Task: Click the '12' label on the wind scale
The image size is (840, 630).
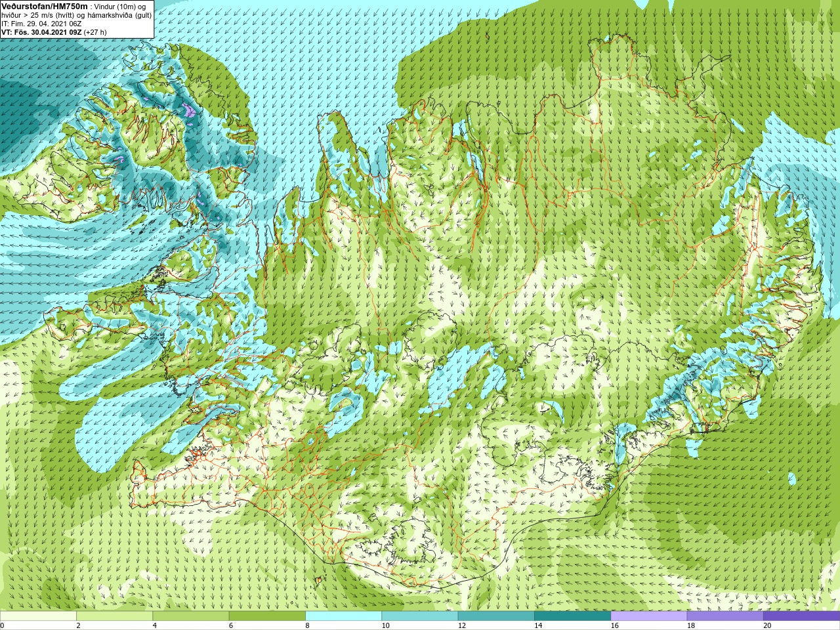Action: pyautogui.click(x=462, y=625)
